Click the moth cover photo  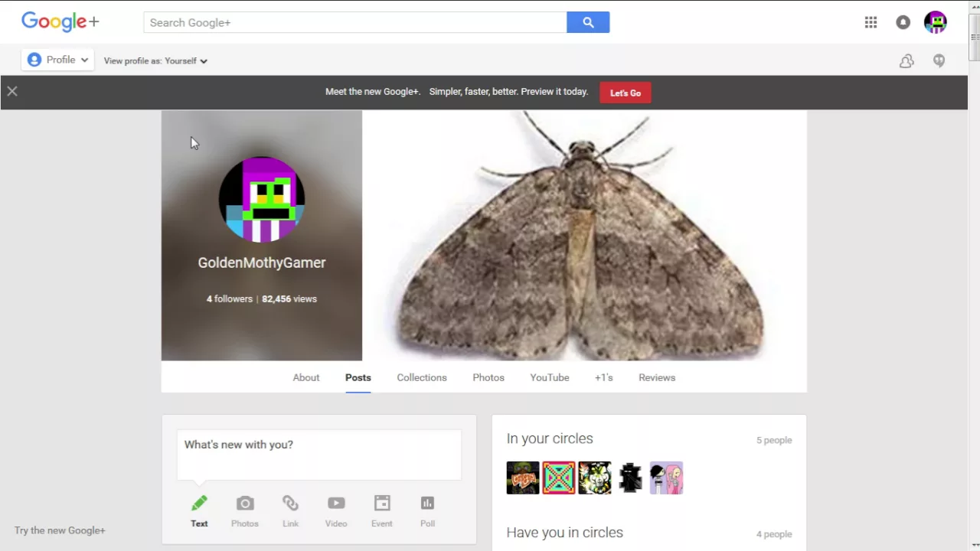[x=584, y=235]
